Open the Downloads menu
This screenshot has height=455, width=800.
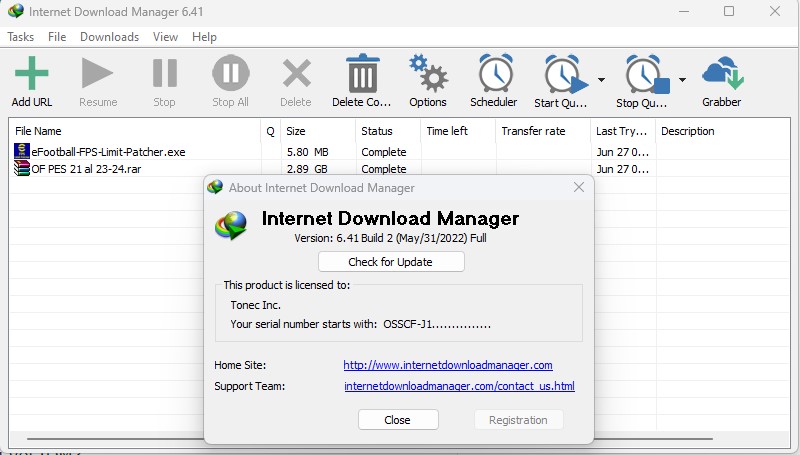(x=110, y=37)
